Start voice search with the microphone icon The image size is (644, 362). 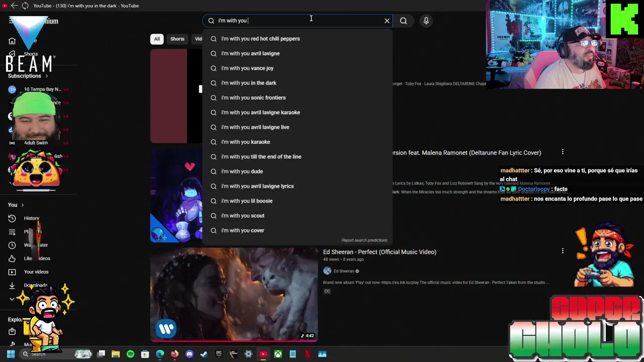point(426,21)
